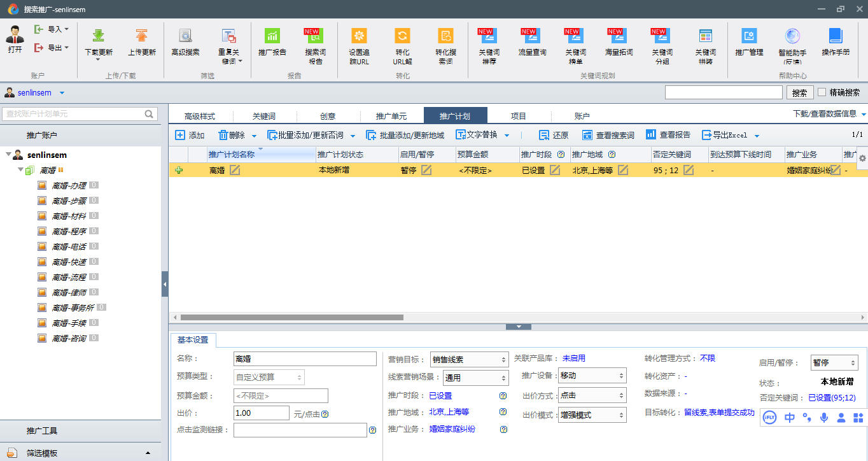This screenshot has width=868, height=461.
Task: Click edit icon beside 暂停 in table row
Action: [426, 170]
